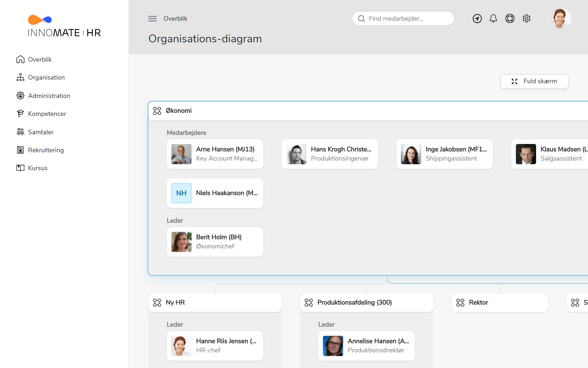Click the user profile avatar
This screenshot has height=368, width=588.
(x=561, y=18)
